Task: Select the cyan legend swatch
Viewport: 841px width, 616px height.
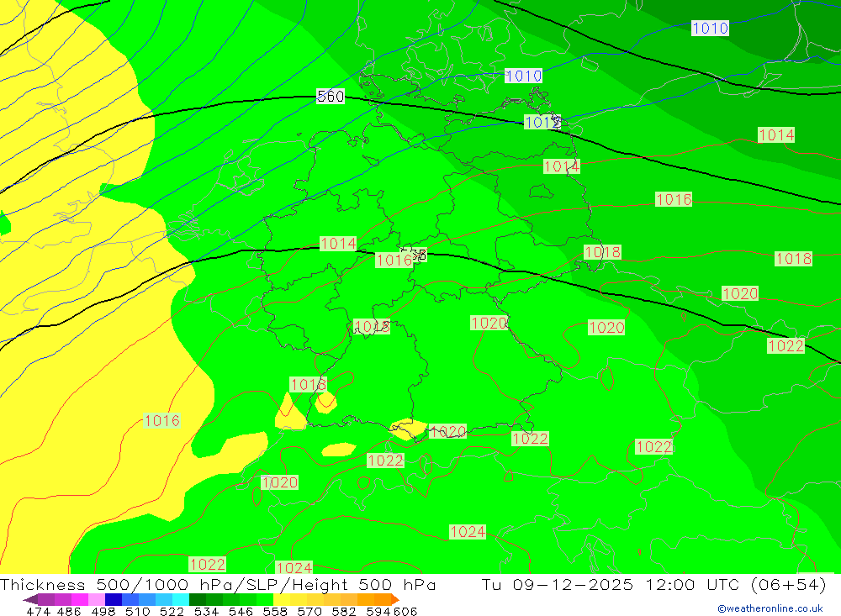Action: coord(181,599)
